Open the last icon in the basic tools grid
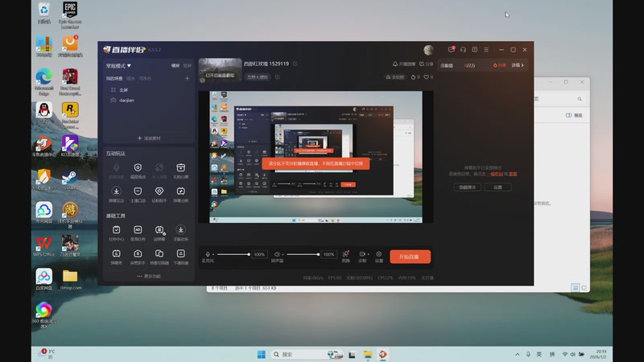The image size is (644, 362). click(x=180, y=253)
